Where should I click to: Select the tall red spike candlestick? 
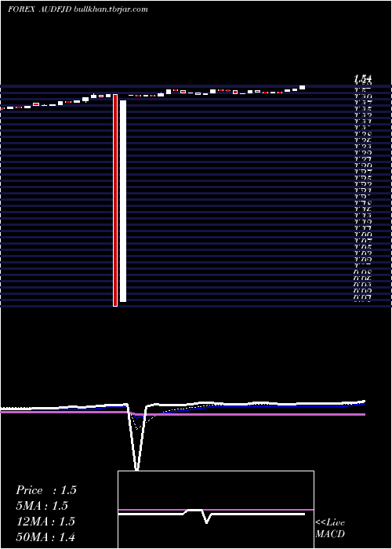[x=115, y=200]
